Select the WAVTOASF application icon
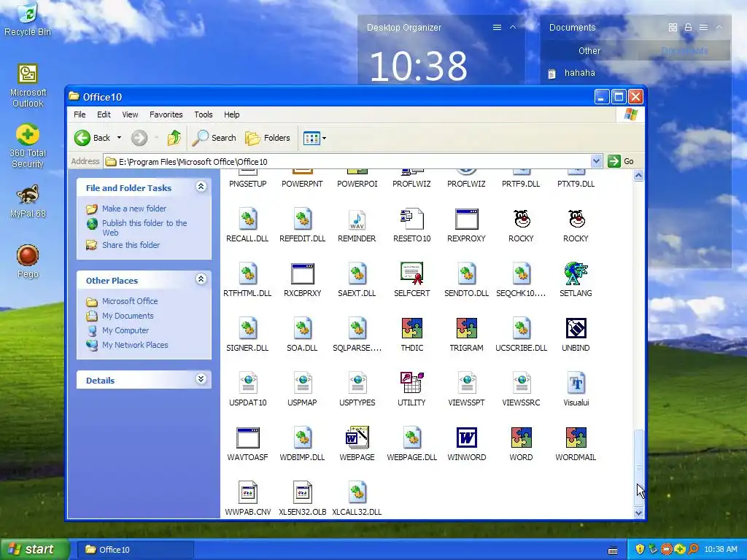The height and width of the screenshot is (560, 747). (247, 437)
